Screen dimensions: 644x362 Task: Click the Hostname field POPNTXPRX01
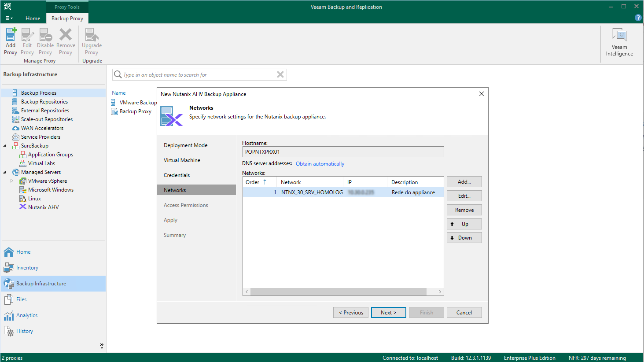[x=343, y=151]
